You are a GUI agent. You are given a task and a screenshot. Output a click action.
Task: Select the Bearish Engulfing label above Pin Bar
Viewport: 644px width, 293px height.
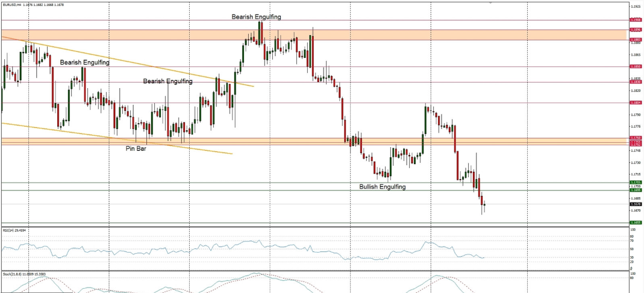[167, 81]
